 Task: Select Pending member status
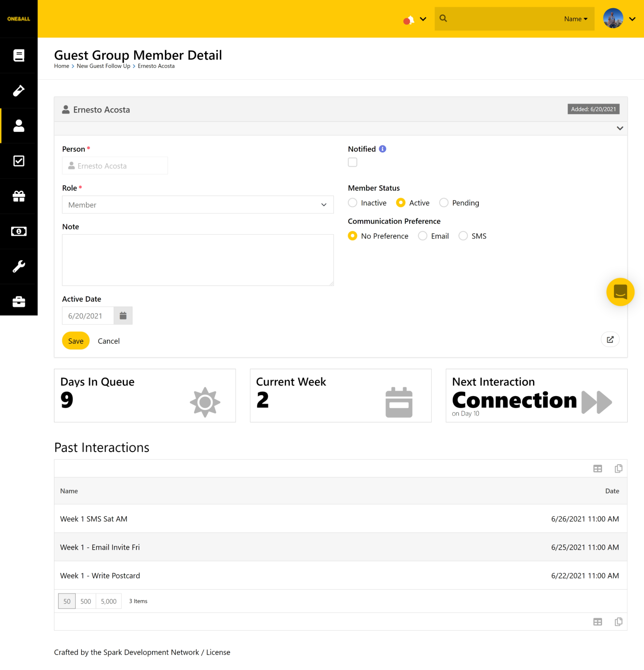point(444,203)
